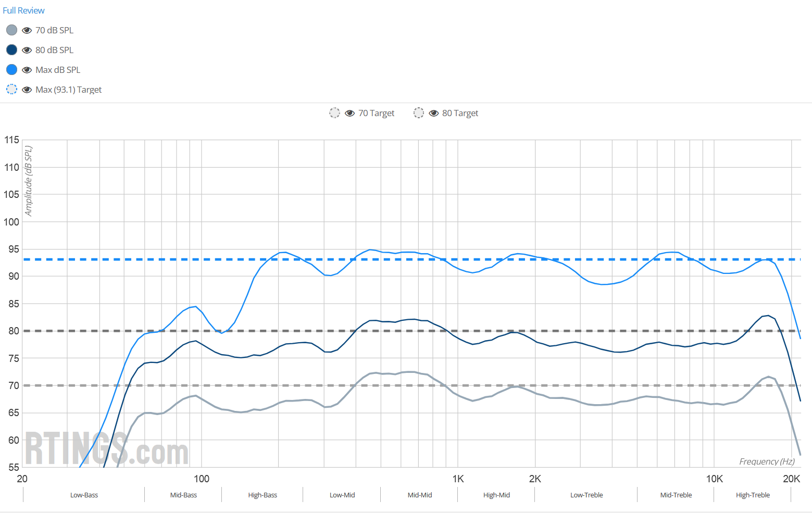This screenshot has height=513, width=812.
Task: Click the High-Treble frequency band label
Action: (x=753, y=495)
